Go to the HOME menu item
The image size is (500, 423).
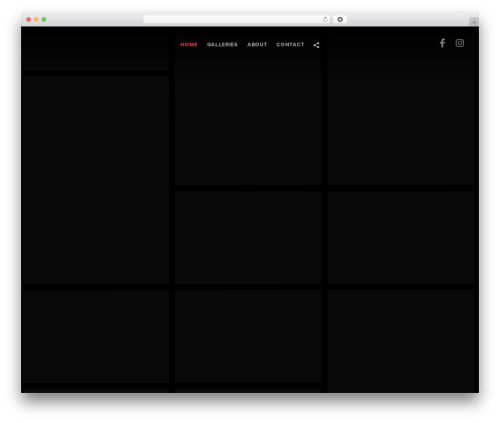pos(189,45)
